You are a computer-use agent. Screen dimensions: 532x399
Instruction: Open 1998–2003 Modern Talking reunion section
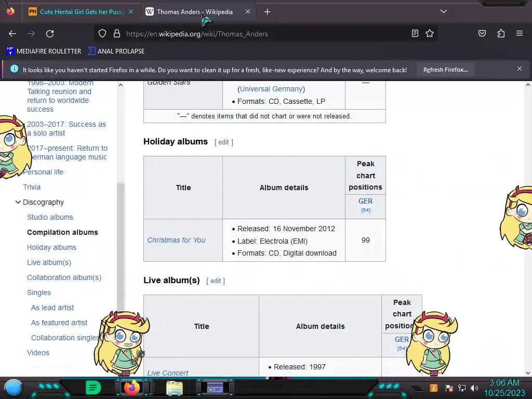pyautogui.click(x=60, y=96)
